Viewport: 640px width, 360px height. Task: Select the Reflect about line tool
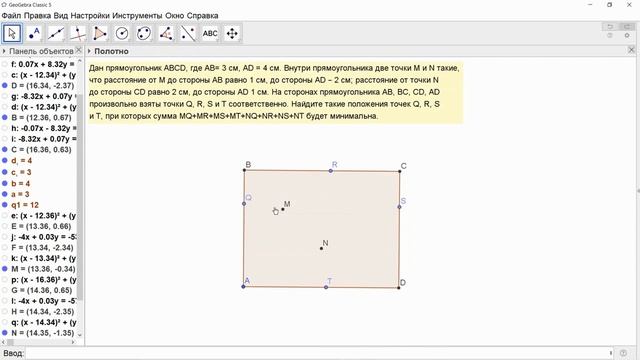[188, 33]
